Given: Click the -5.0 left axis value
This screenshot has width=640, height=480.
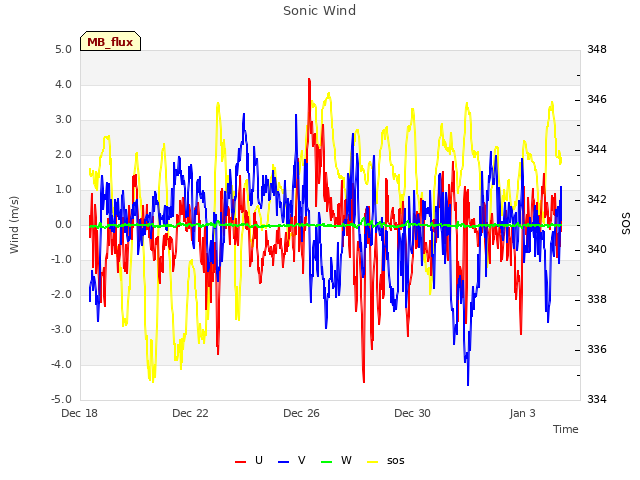Looking at the screenshot, I should (x=62, y=400).
